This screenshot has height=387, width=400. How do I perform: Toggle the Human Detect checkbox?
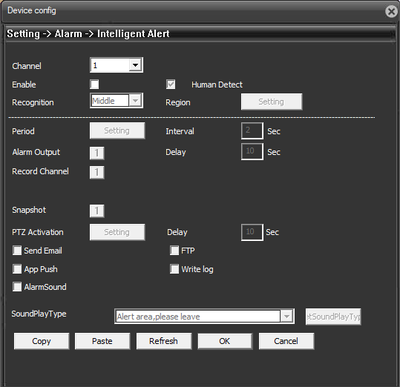171,84
